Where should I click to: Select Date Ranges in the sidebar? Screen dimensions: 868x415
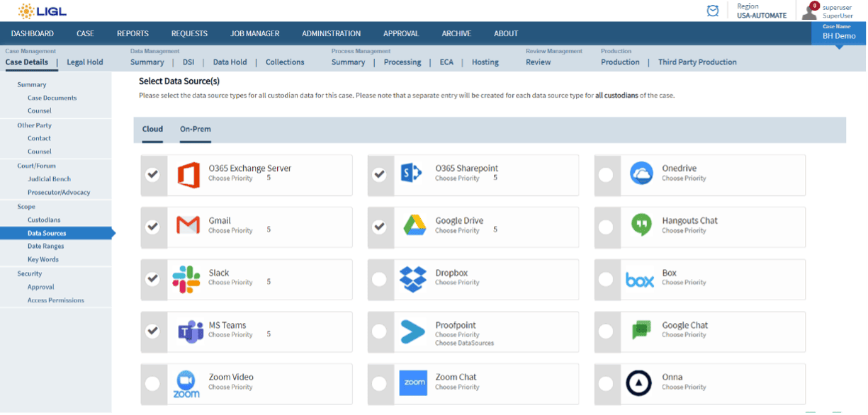click(46, 246)
